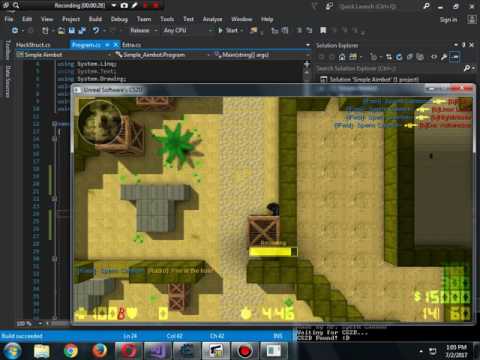Open Windows Explorer from the taskbar
This screenshot has width=480, height=360.
(42, 351)
